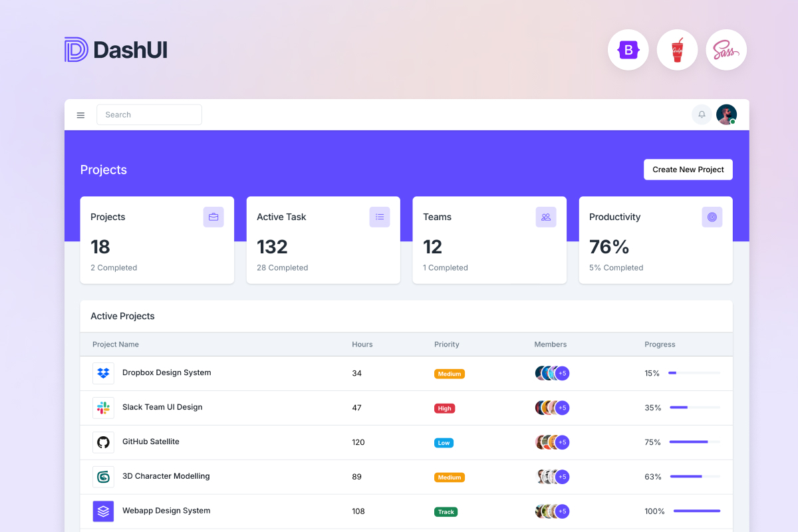Click the Dropbox icon in the projects table
Viewport: 798px width, 532px height.
pyautogui.click(x=103, y=373)
